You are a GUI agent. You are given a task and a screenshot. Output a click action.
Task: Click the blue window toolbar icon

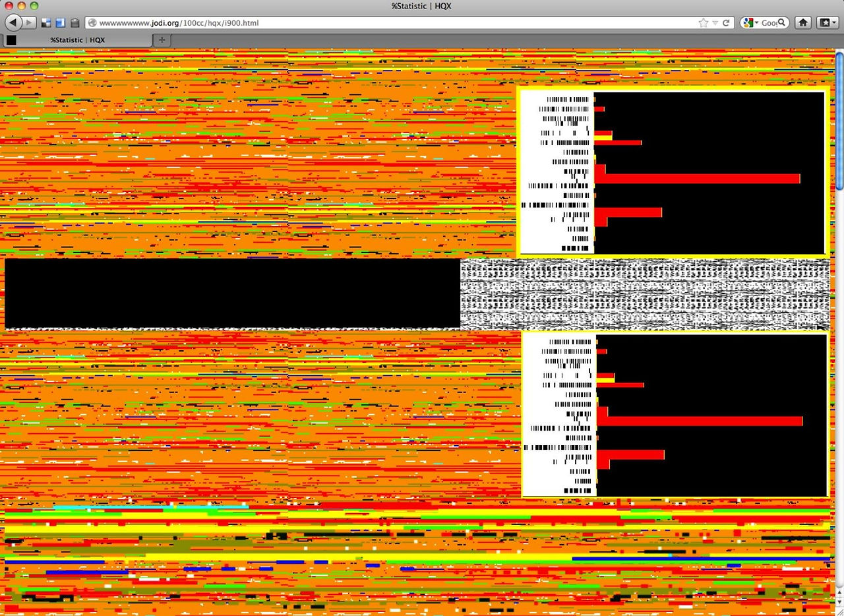pos(60,22)
